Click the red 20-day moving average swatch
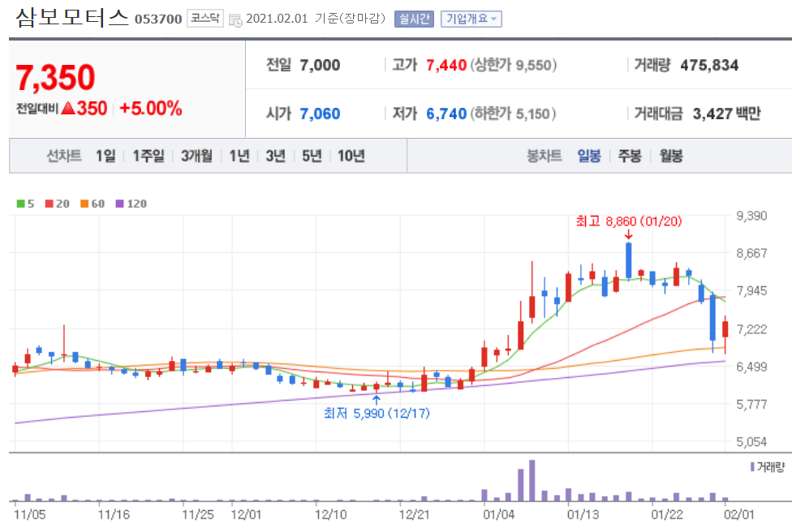This screenshot has width=792, height=532. pyautogui.click(x=49, y=204)
